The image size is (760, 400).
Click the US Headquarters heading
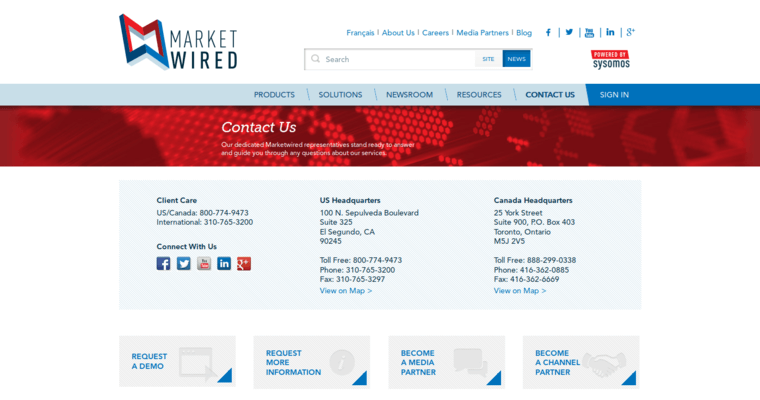350,200
